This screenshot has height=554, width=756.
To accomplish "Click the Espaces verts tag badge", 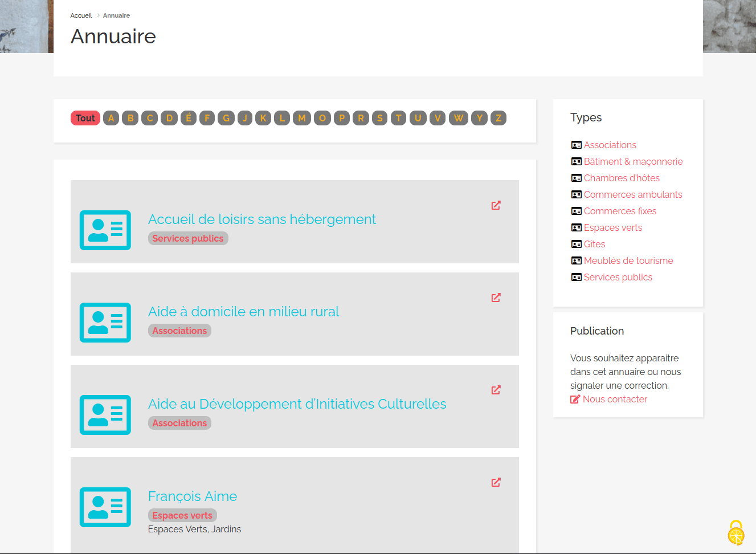I will 182,515.
